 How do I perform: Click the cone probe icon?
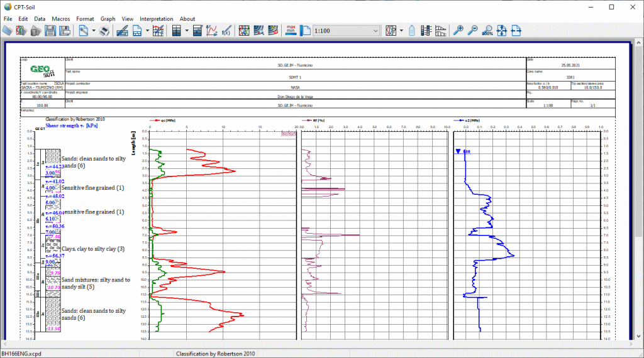412,30
